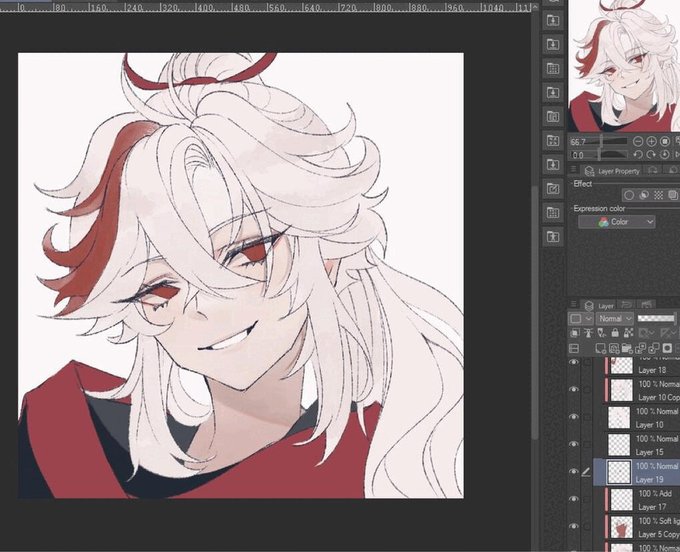Create a new raster layer
The image size is (680, 552).
coord(600,348)
